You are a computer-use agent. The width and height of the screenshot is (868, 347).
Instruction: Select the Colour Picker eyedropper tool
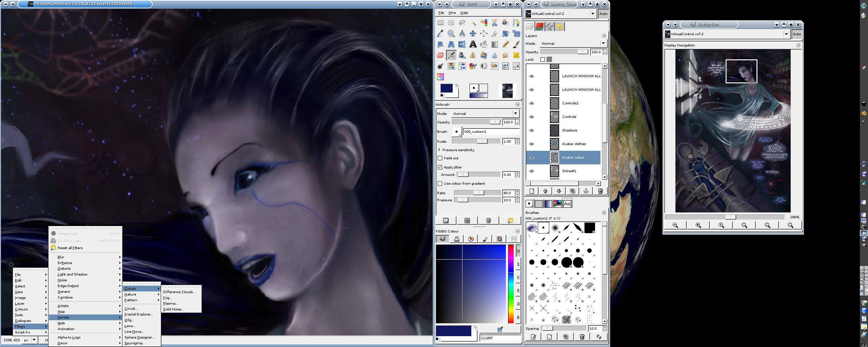(440, 34)
